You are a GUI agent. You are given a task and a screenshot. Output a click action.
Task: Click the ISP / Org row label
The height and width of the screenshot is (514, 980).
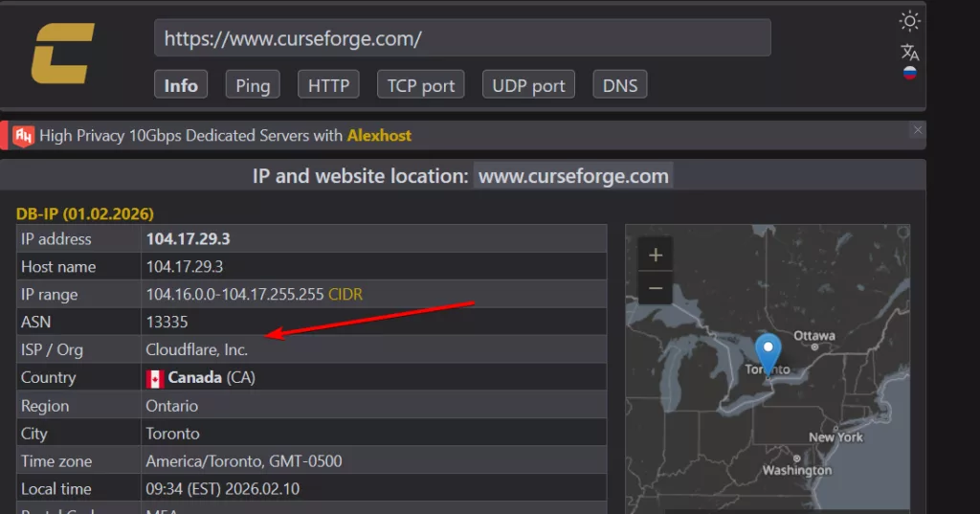pos(52,349)
